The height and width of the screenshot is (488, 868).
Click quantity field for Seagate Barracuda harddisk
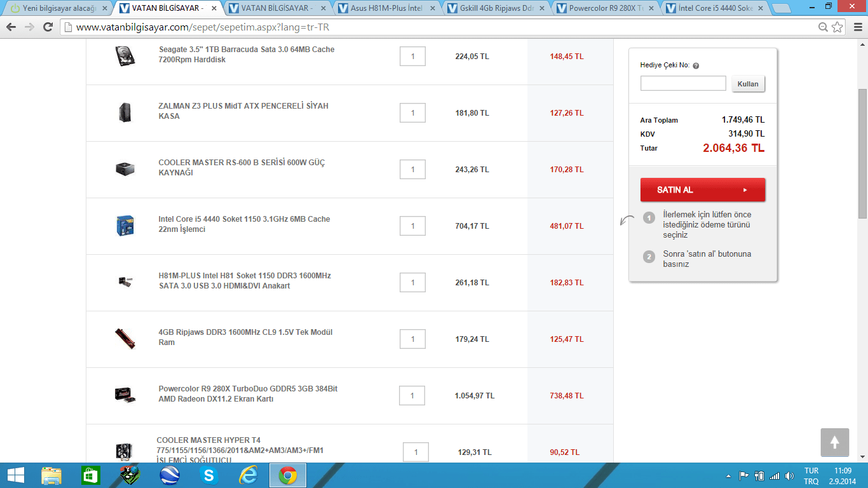(x=412, y=57)
